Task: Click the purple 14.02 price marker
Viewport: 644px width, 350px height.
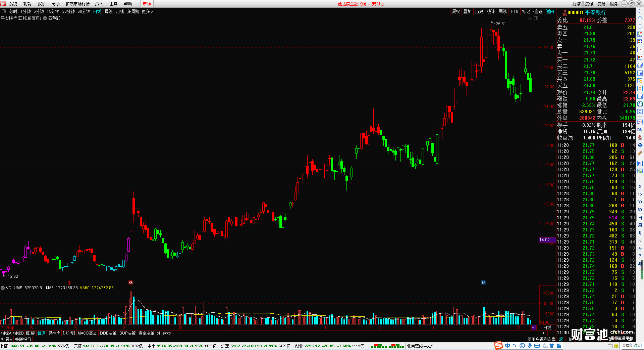Action: coord(548,240)
